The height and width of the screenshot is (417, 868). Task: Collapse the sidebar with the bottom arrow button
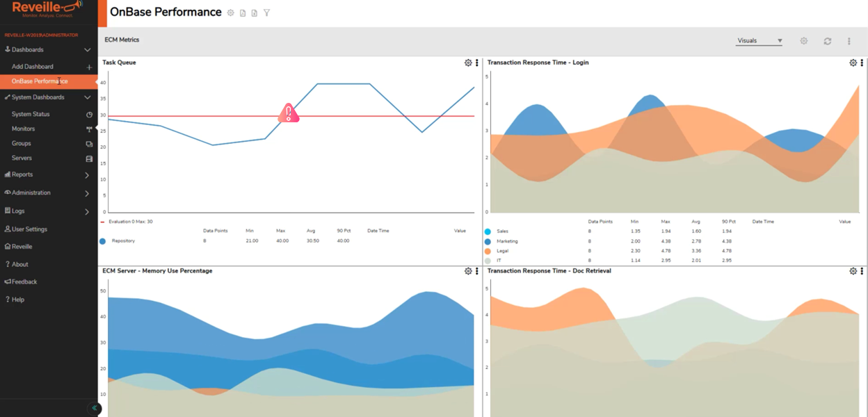point(95,408)
